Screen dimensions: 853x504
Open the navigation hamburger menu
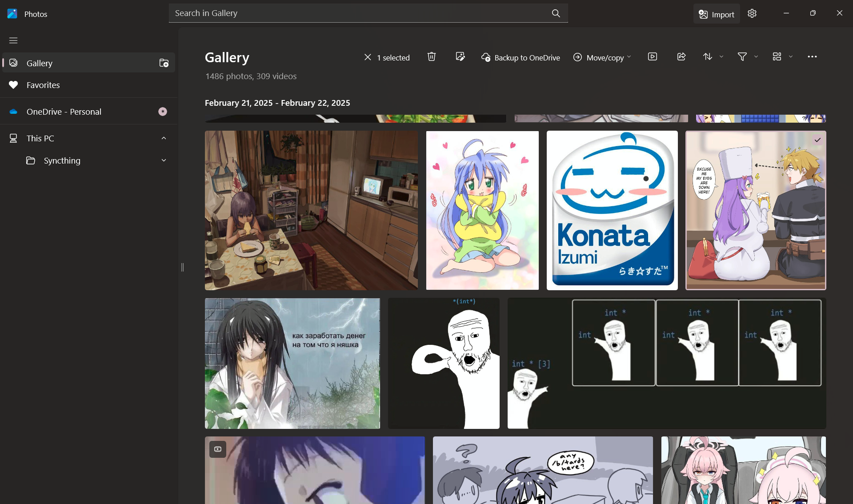pos(13,40)
